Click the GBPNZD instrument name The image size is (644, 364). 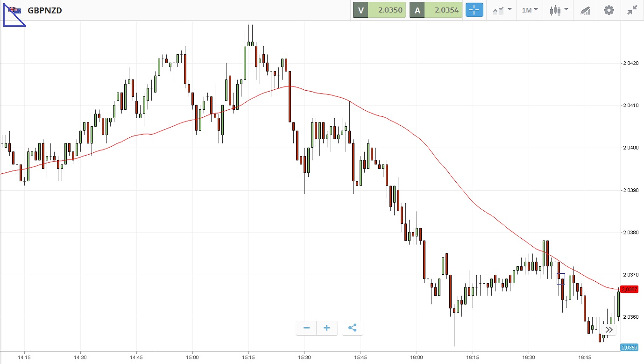(45, 10)
